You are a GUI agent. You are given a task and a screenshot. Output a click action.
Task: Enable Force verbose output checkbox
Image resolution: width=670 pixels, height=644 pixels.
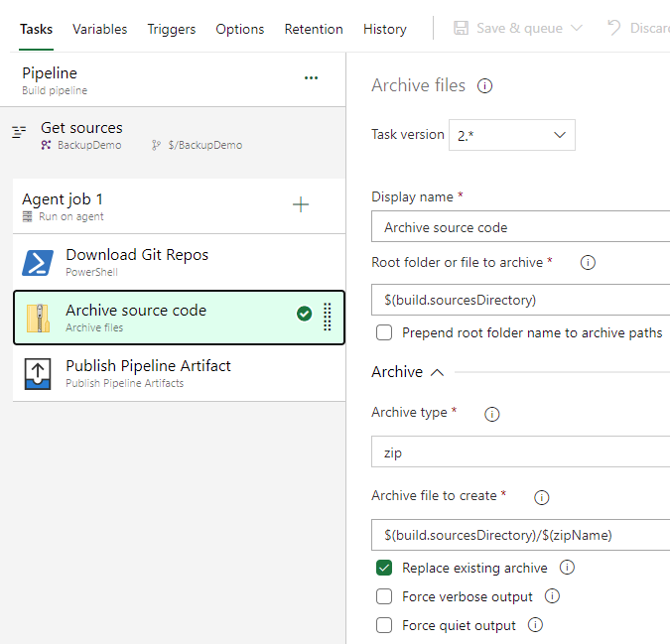click(x=384, y=597)
